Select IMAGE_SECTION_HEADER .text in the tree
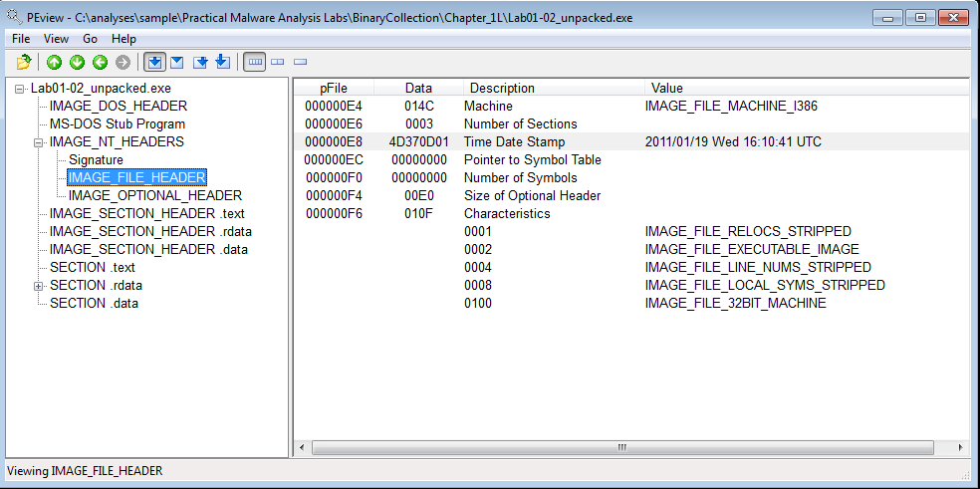 146,214
